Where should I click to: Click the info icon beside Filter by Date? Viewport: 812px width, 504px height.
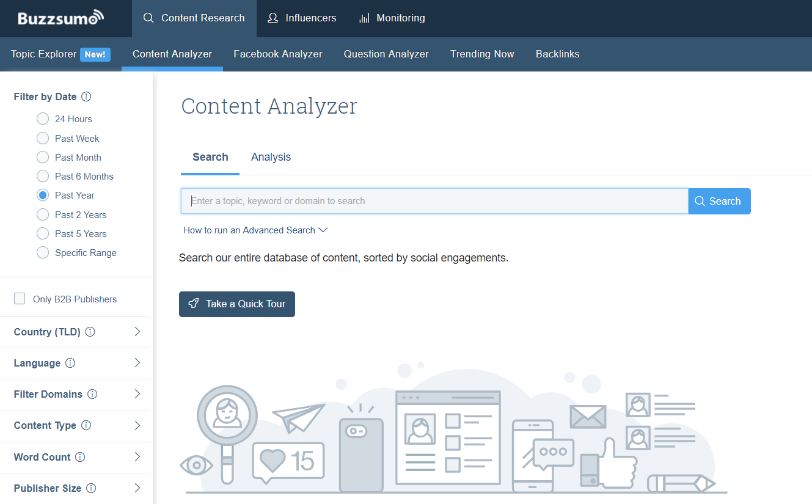86,97
